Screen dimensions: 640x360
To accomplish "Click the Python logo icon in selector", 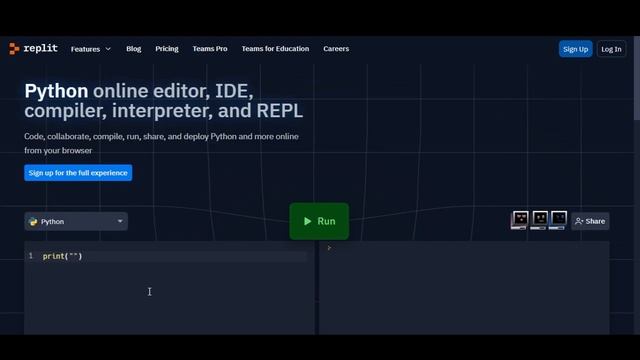I will [x=33, y=222].
